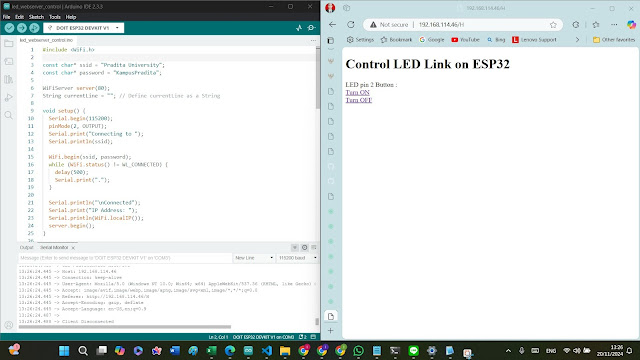Close the Serial Monitor tab

tap(73, 248)
